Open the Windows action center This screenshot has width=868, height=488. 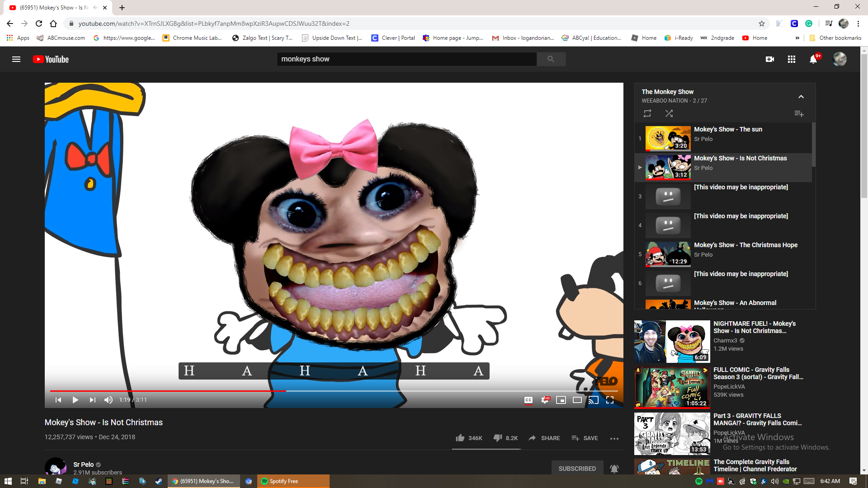click(853, 481)
